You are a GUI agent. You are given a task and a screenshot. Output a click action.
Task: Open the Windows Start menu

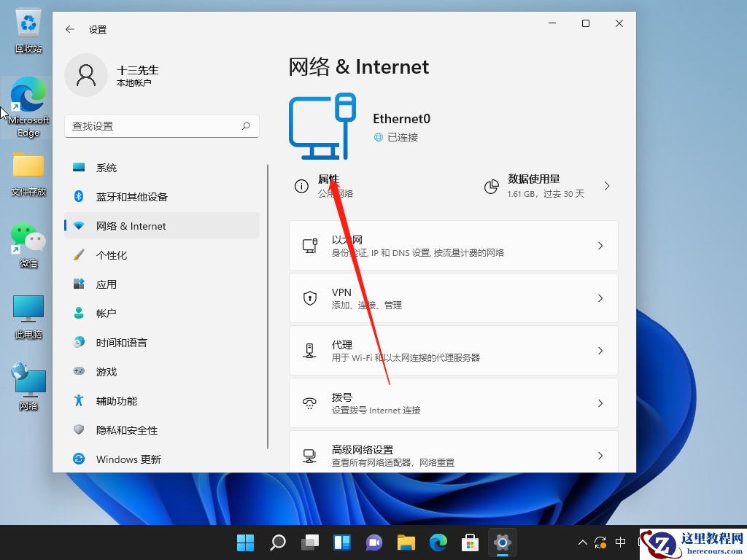[x=246, y=542]
